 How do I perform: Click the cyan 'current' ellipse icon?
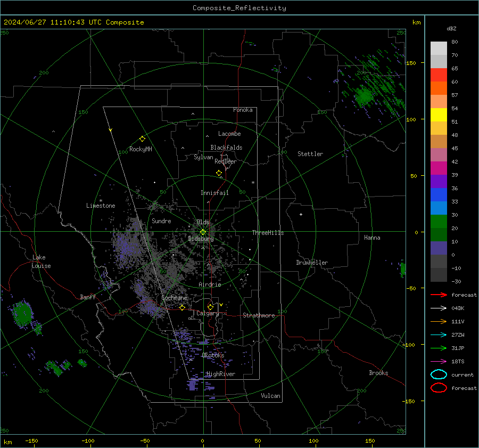pyautogui.click(x=439, y=374)
